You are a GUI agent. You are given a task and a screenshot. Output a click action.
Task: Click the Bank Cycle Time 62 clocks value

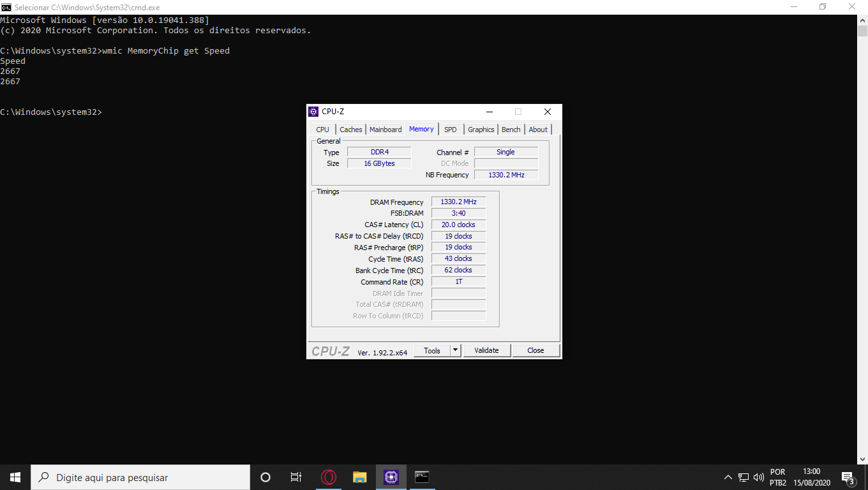pyautogui.click(x=458, y=270)
